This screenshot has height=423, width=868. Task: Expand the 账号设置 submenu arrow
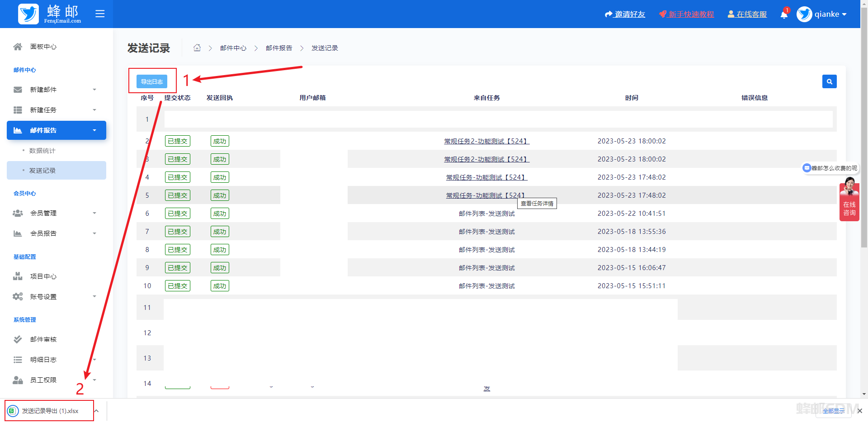pyautogui.click(x=94, y=297)
